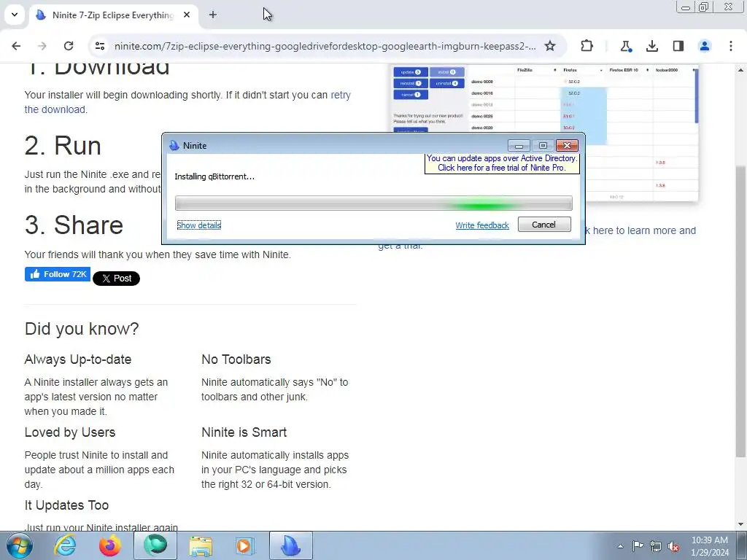Show hidden system tray icons
The width and height of the screenshot is (747, 560).
[x=620, y=546]
